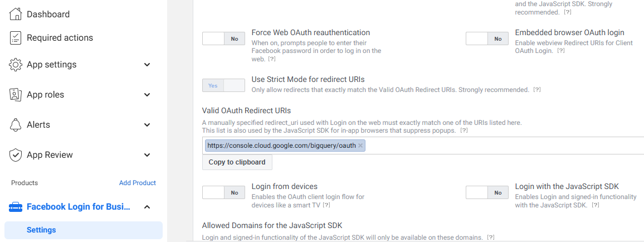The width and height of the screenshot is (644, 242).
Task: Click inside Valid OAuth Redirect URIs field
Action: click(501, 146)
